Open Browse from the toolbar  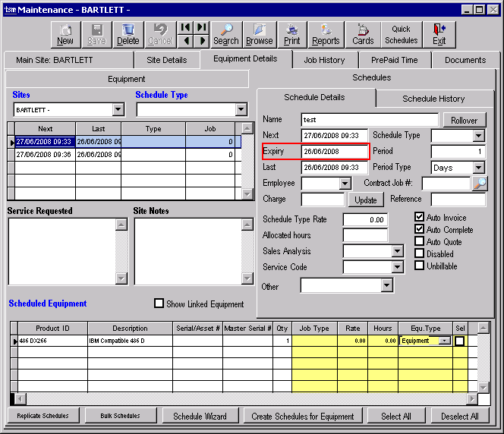259,34
